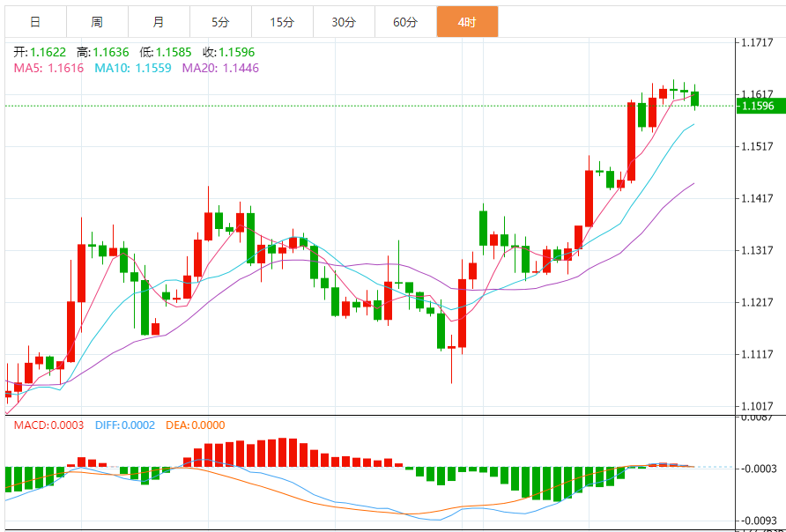Click the 1.1517 price axis label

(758, 146)
